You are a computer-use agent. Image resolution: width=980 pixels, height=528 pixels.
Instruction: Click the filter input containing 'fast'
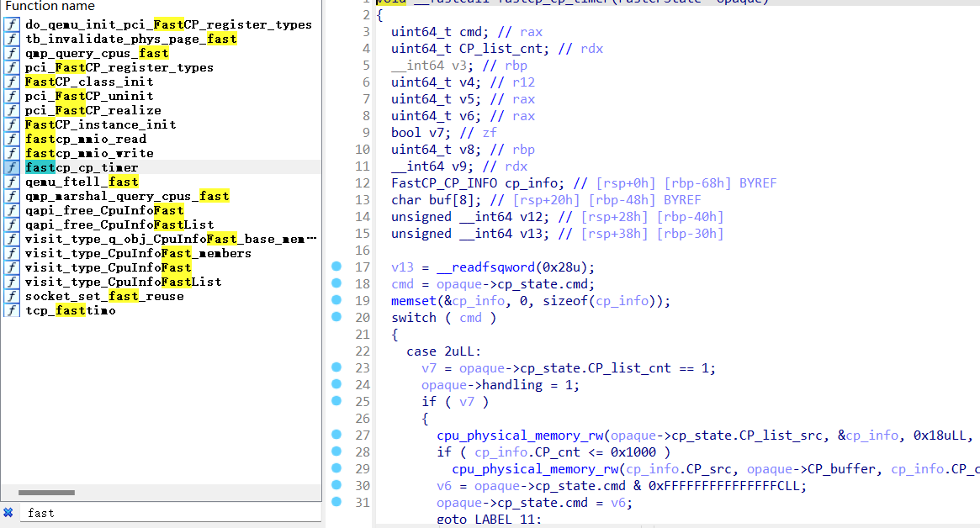pyautogui.click(x=168, y=512)
